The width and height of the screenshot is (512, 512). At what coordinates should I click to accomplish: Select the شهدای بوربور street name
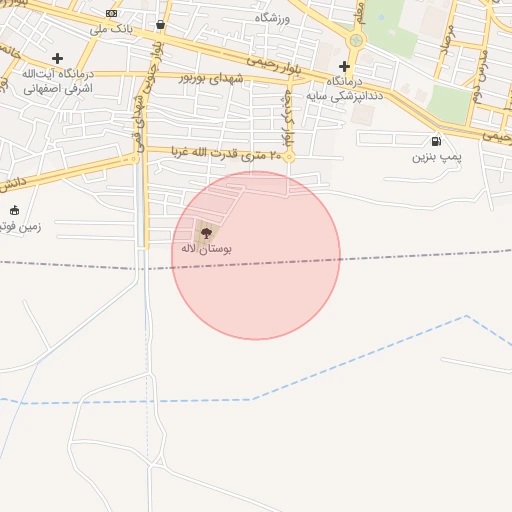point(211,79)
